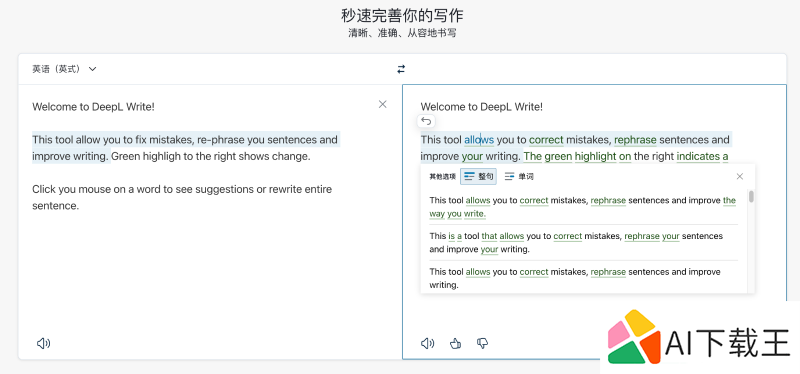
Task: Click the green word 'your' before writing
Action: click(472, 157)
